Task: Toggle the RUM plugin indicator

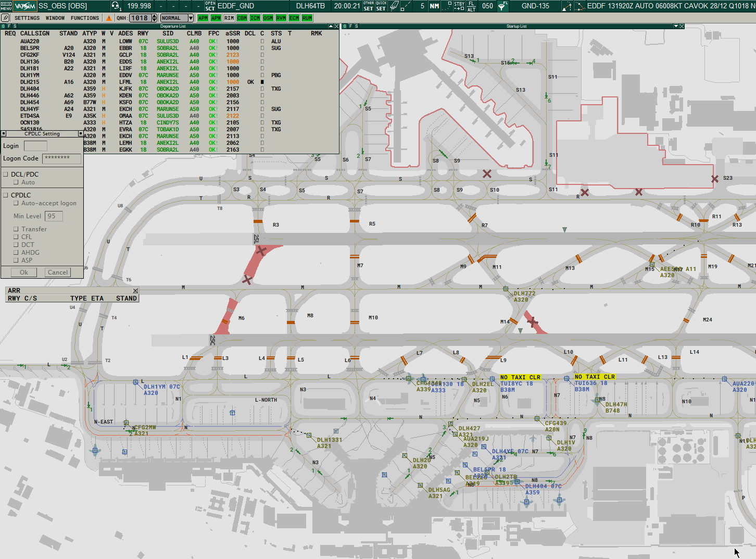Action: (307, 18)
